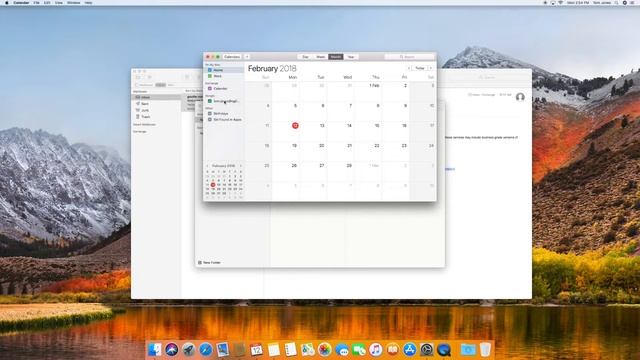Image resolution: width=640 pixels, height=360 pixels.
Task: Click menu bar clock showing the time
Action: click(x=578, y=2)
